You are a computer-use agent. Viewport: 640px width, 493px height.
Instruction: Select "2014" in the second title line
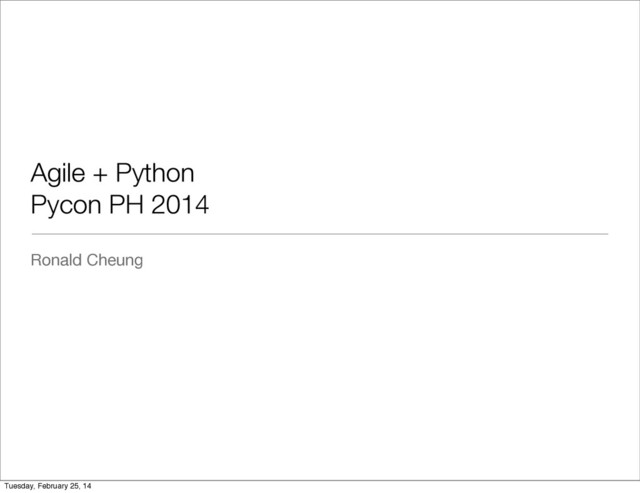tap(176, 207)
